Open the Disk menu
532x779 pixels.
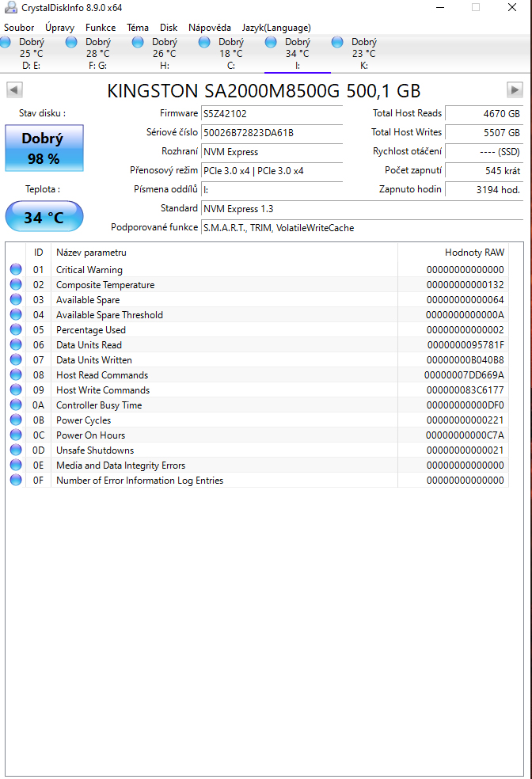[169, 28]
